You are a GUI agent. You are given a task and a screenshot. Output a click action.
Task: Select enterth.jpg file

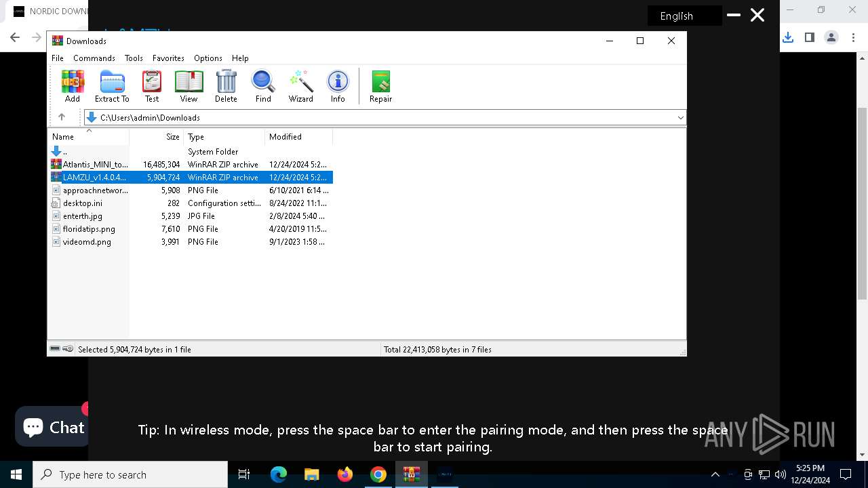pyautogui.click(x=191, y=216)
